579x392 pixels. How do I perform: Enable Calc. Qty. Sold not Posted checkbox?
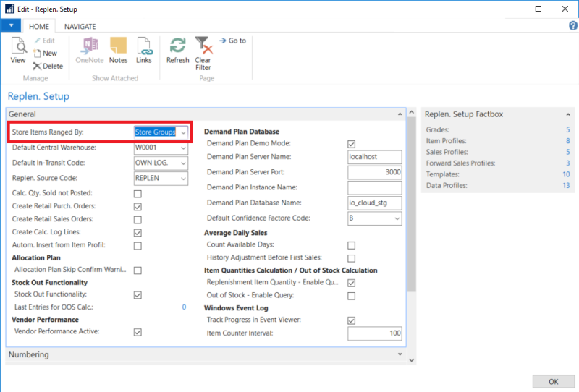click(138, 193)
